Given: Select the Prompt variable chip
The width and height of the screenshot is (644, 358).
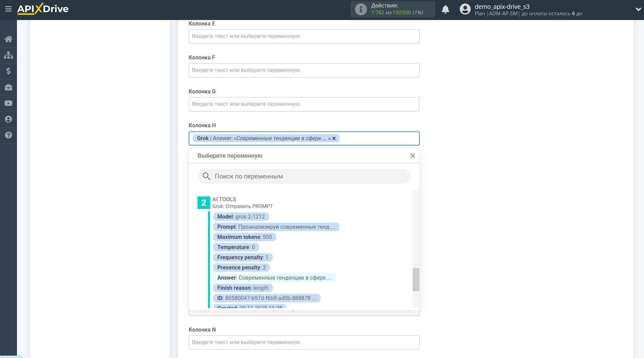Looking at the screenshot, I should [x=276, y=227].
